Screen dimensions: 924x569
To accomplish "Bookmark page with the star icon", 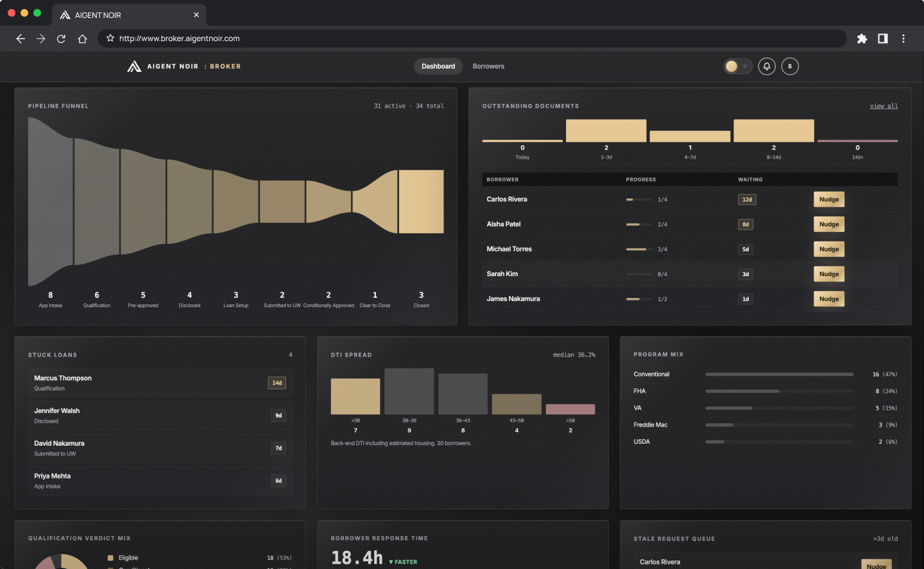I will (110, 39).
